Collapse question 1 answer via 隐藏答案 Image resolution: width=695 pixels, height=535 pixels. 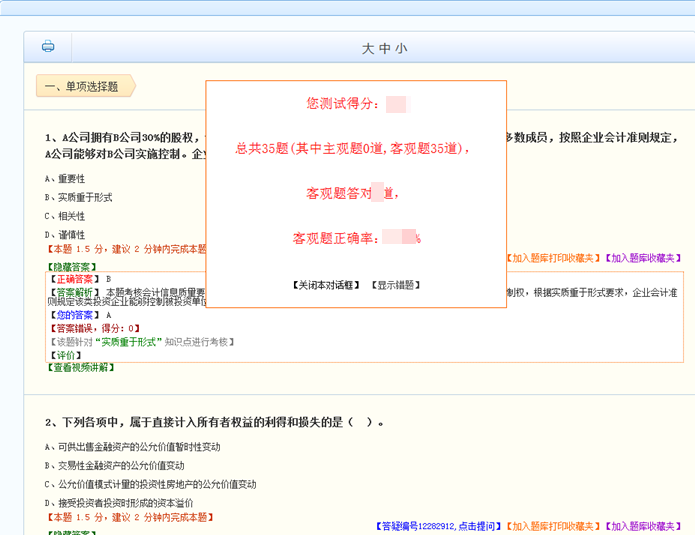tap(72, 267)
